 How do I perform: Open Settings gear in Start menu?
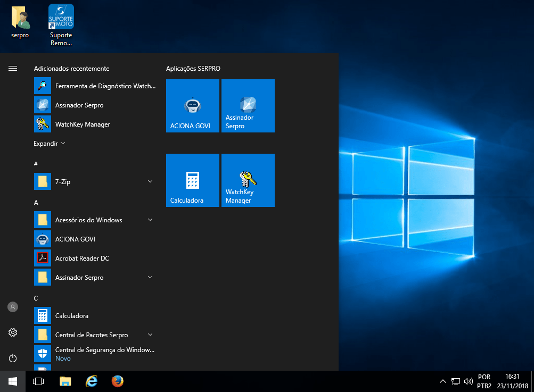click(13, 332)
